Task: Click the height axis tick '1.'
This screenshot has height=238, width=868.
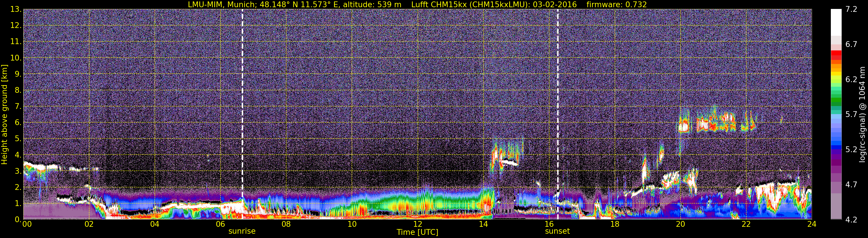Action: pyautogui.click(x=18, y=204)
